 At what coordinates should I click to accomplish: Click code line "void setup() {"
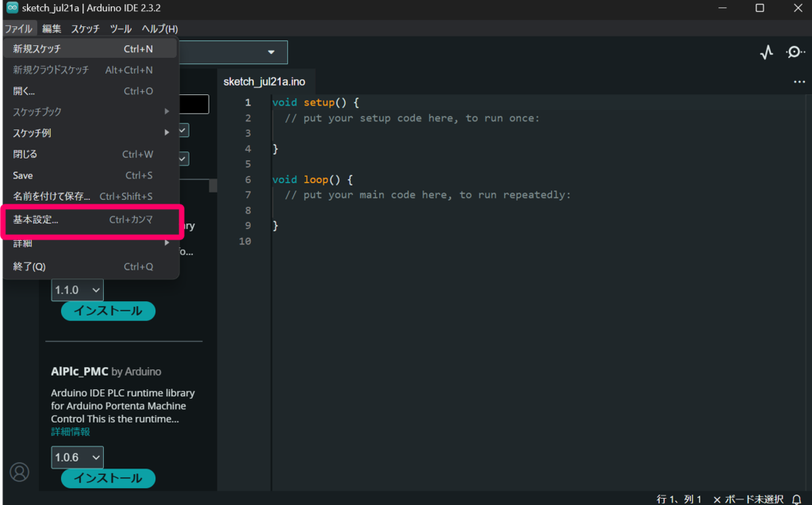pyautogui.click(x=316, y=102)
